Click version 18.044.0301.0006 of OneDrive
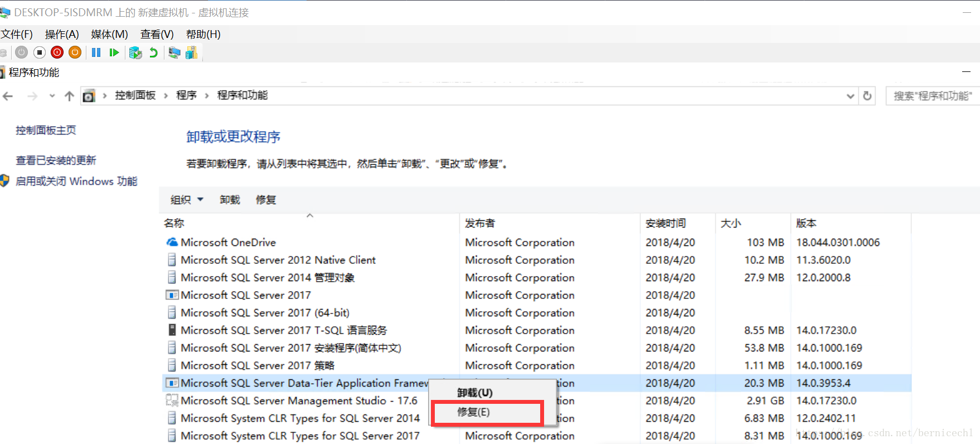 click(x=838, y=242)
